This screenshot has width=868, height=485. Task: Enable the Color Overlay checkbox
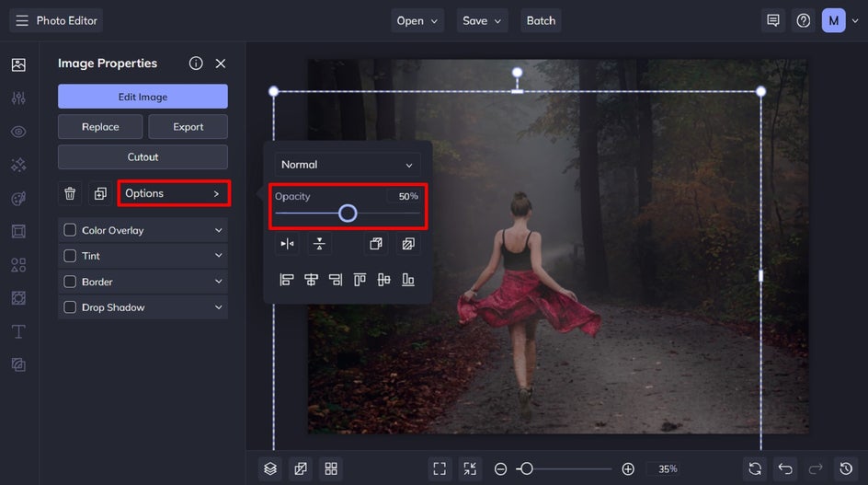click(70, 230)
